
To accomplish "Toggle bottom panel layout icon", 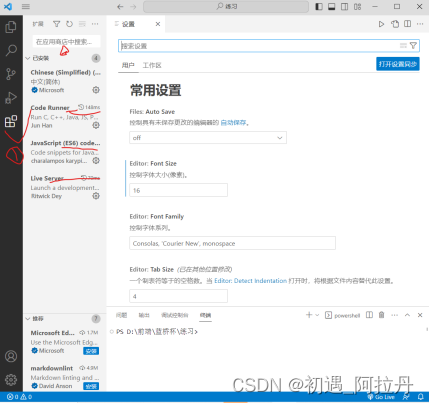I will 332,7.
